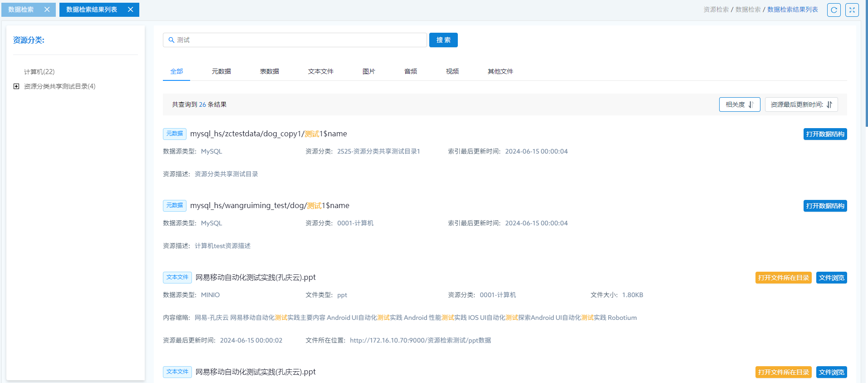Click 2525-资源分类共享测试目录1 category value
This screenshot has height=383, width=868.
378,151
